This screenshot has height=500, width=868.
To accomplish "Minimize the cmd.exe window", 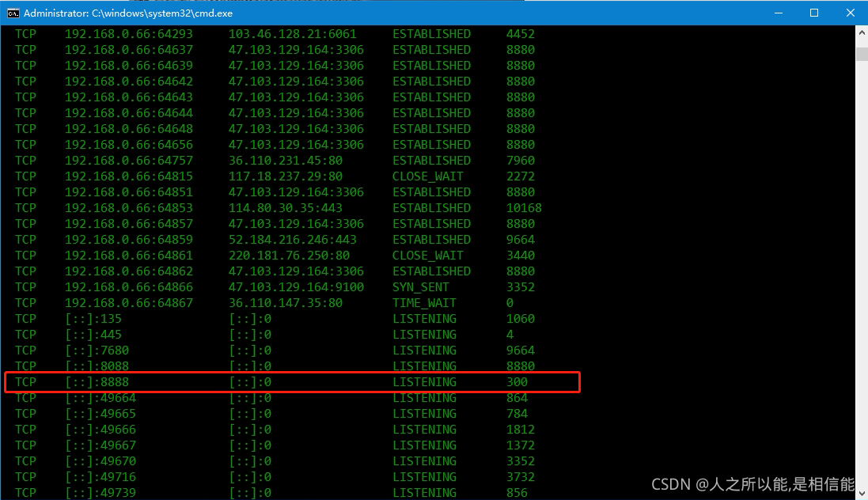I will click(779, 13).
